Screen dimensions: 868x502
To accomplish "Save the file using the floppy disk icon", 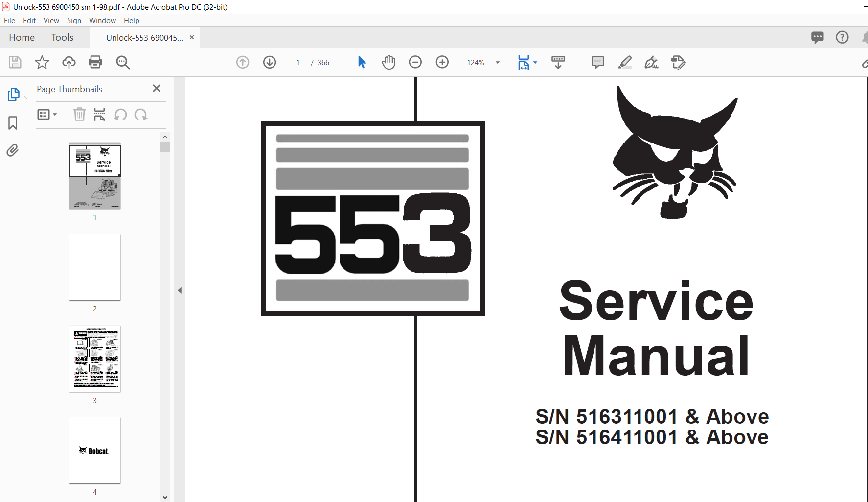I will point(15,62).
